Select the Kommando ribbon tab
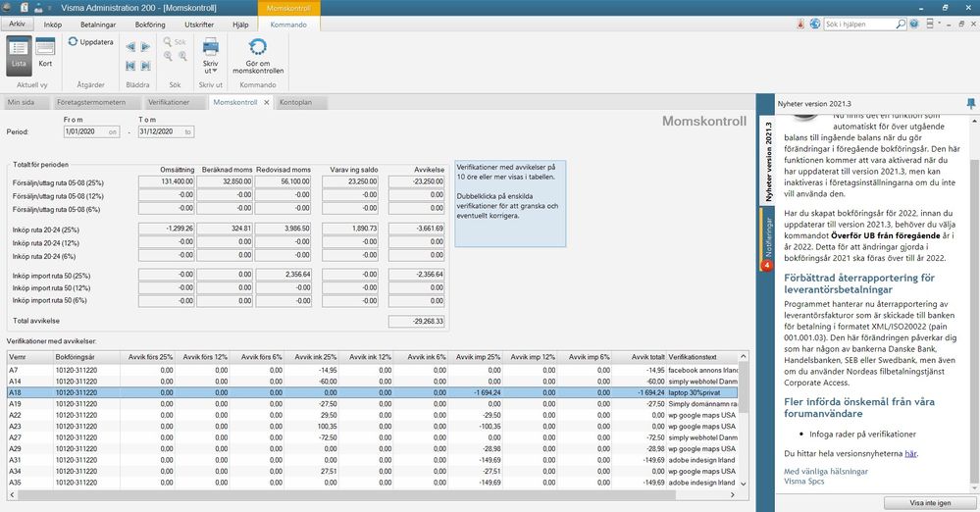Image resolution: width=980 pixels, height=512 pixels. coord(288,25)
